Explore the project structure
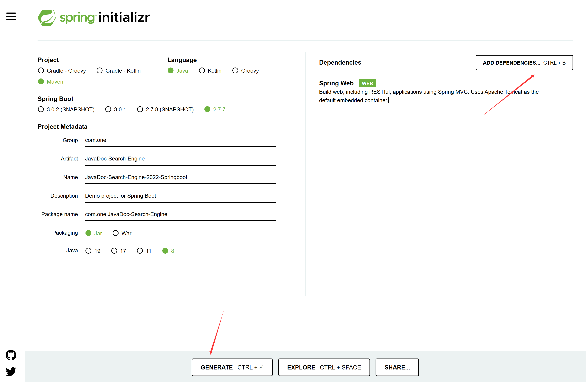This screenshot has width=588, height=382. [324, 367]
